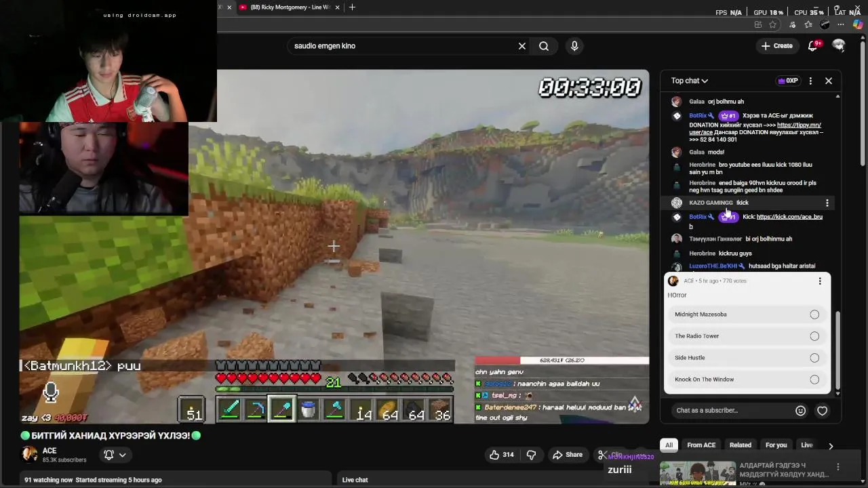Click the 0XP crown badge
The width and height of the screenshot is (868, 488).
pyautogui.click(x=787, y=81)
